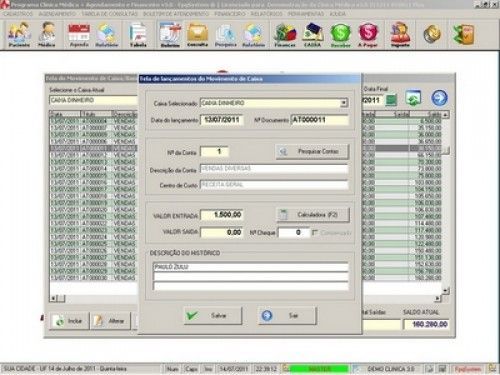
Task: Open the Suporte toolbar icon
Action: coord(400,34)
